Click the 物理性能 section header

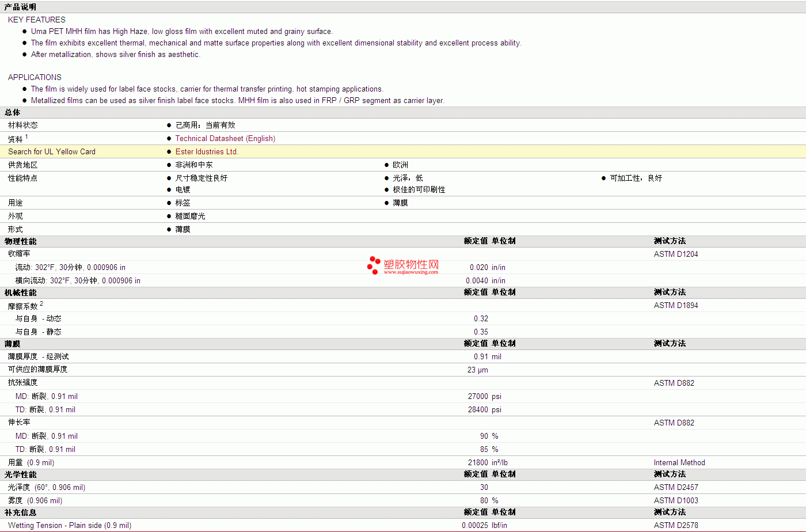click(x=20, y=241)
